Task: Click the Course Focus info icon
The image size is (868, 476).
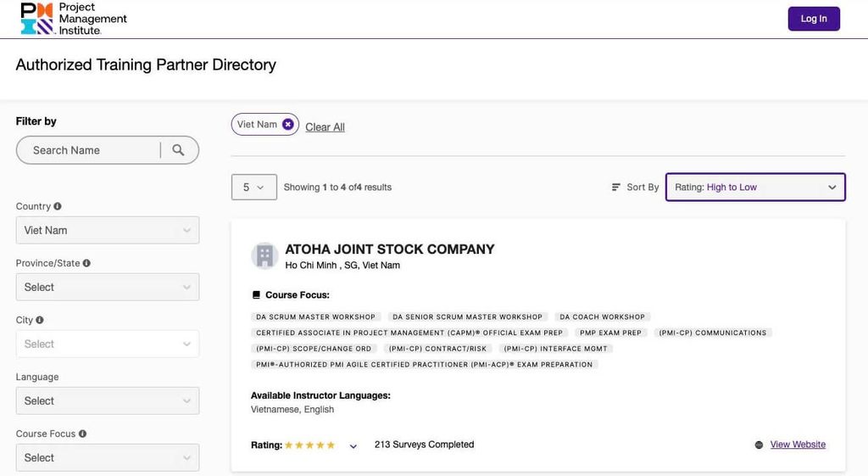Action: click(82, 434)
